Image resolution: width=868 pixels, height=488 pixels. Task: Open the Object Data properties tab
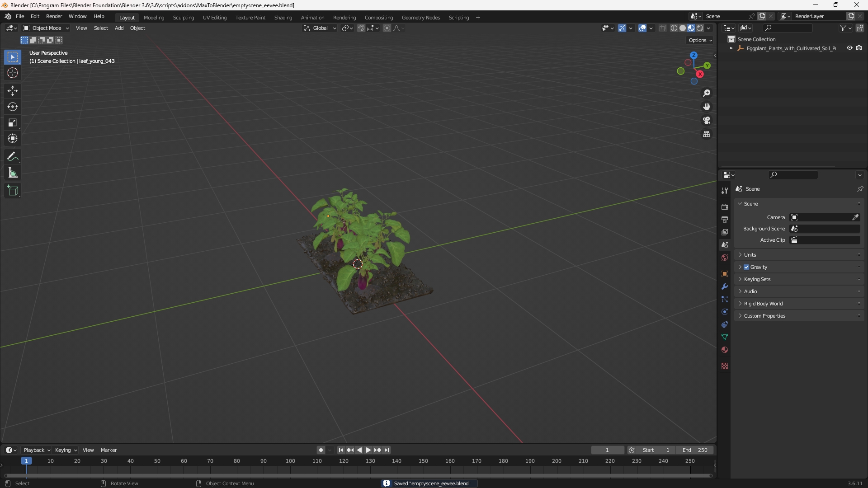point(725,337)
